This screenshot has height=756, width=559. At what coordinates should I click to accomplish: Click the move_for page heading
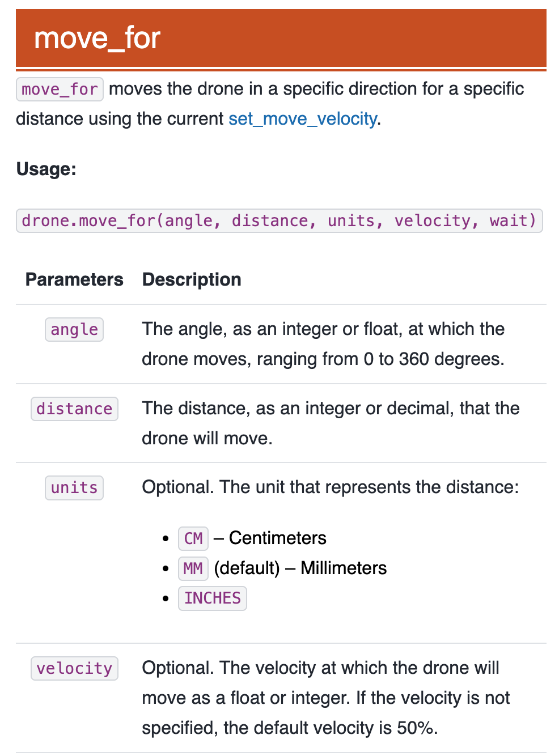click(x=97, y=39)
